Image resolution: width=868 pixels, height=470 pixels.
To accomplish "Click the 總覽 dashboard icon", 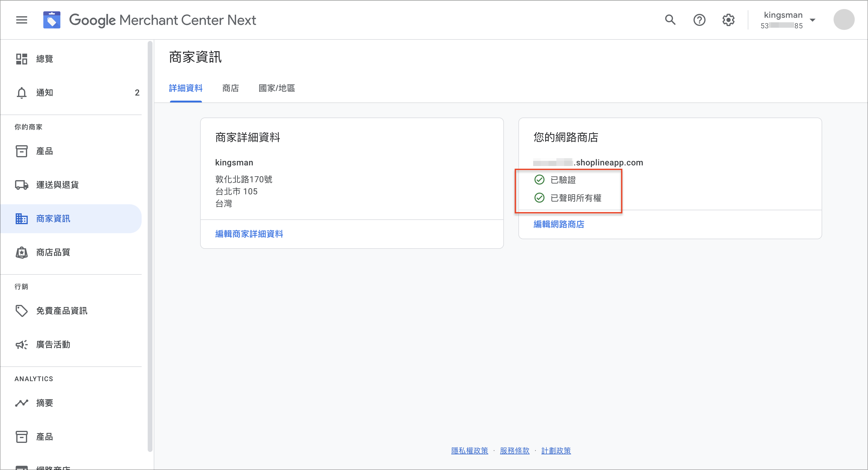I will click(x=22, y=59).
